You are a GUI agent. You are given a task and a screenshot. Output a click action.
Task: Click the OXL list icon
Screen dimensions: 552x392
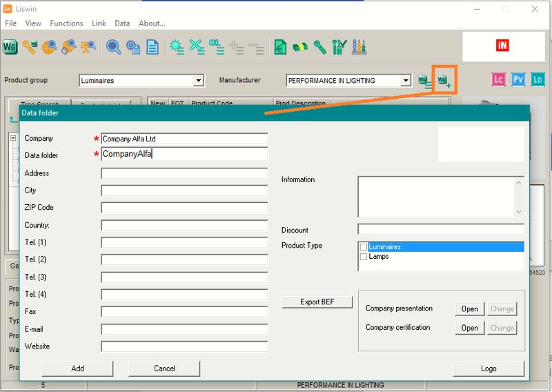tap(216, 47)
